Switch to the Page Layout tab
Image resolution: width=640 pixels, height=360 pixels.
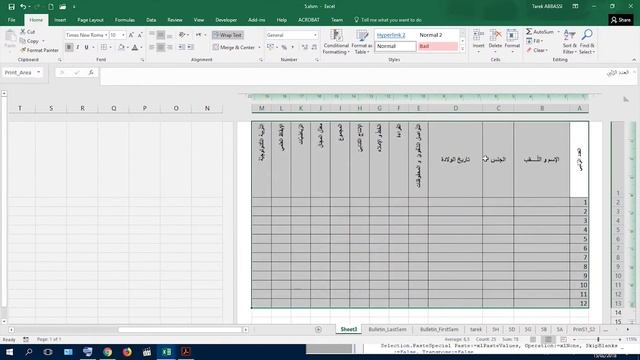(90, 20)
